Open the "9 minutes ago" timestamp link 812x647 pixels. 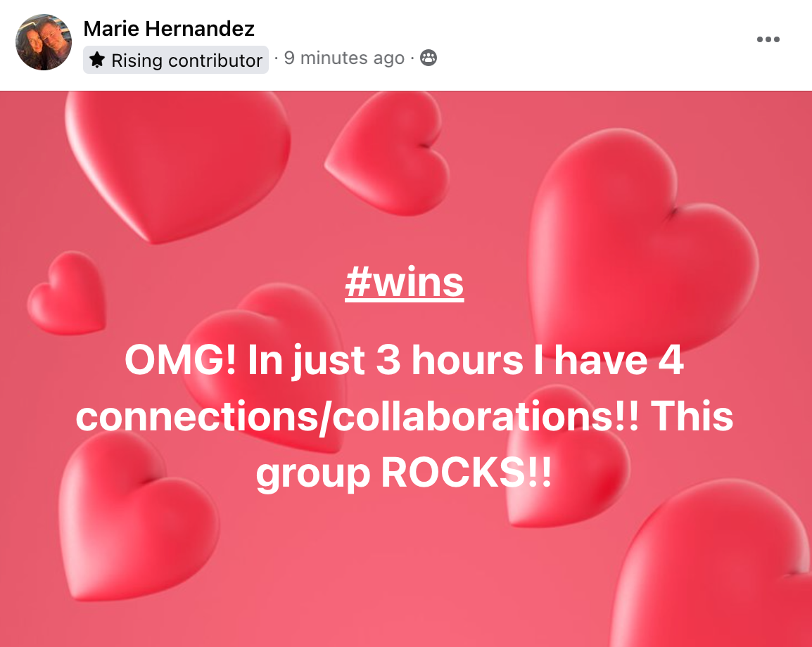(x=344, y=58)
